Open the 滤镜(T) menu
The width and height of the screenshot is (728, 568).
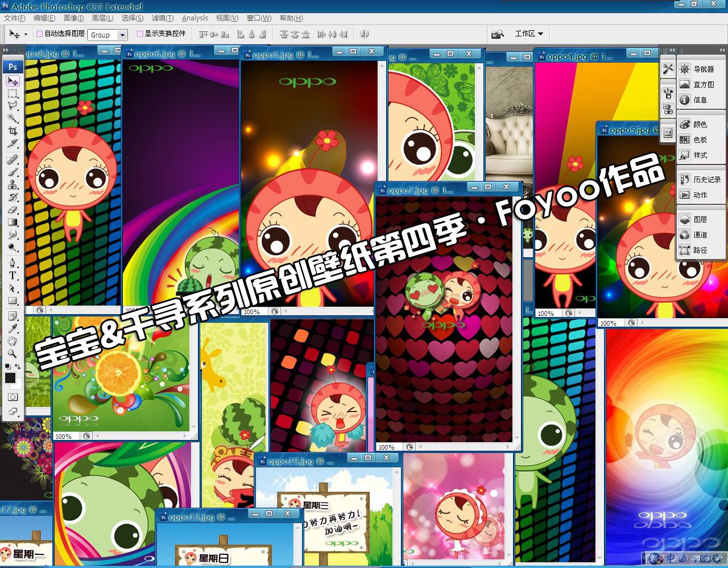163,18
